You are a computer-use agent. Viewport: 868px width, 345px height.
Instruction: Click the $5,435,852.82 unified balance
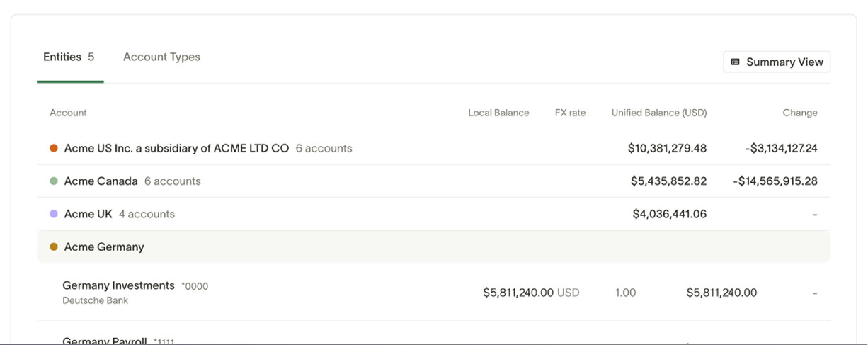pyautogui.click(x=668, y=181)
